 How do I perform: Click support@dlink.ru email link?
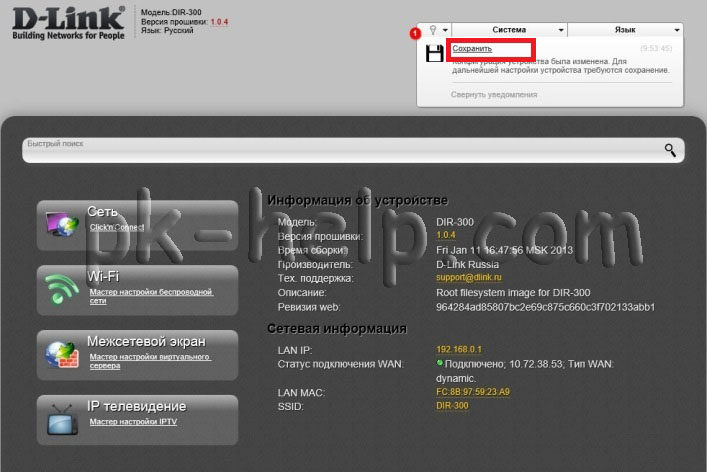coord(468,277)
